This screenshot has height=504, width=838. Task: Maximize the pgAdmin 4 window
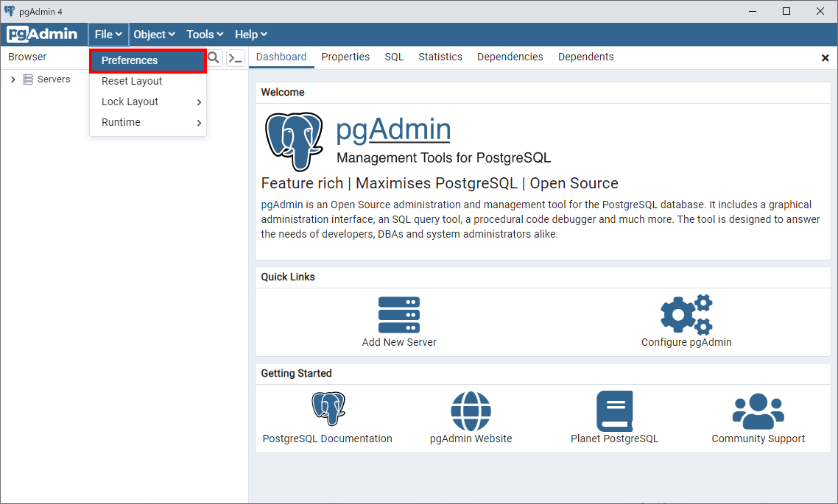[786, 11]
